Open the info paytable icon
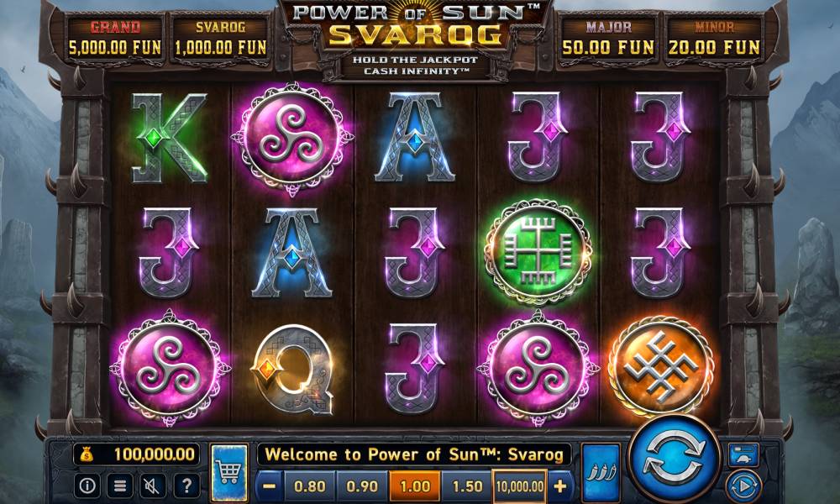The width and height of the screenshot is (840, 504). (87, 486)
